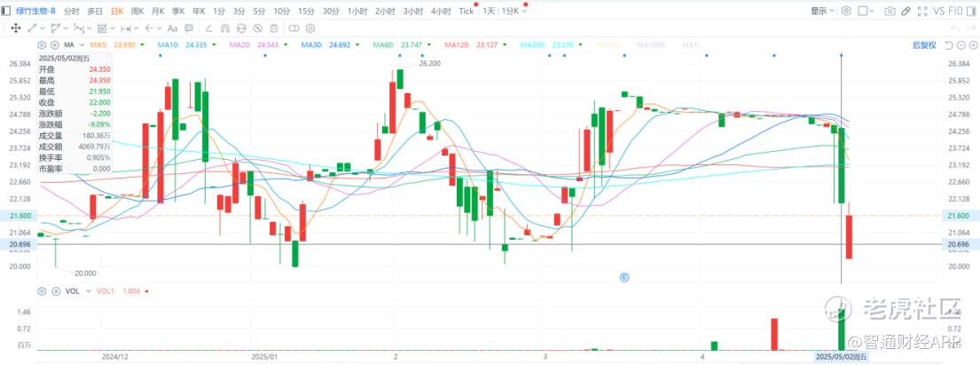Open the 显示 display dropdown

pos(822,12)
